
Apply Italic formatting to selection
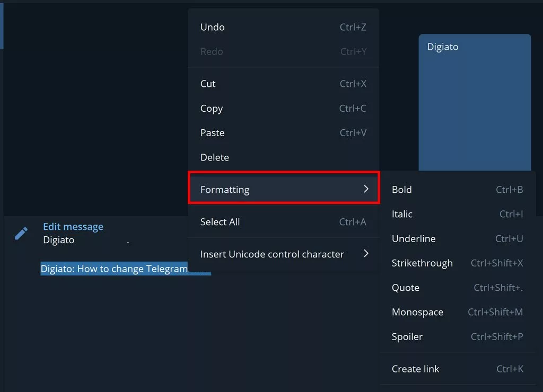(x=402, y=214)
